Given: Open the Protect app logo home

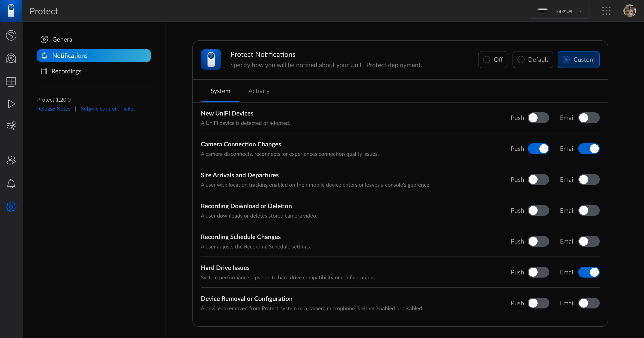Looking at the screenshot, I should pyautogui.click(x=11, y=11).
